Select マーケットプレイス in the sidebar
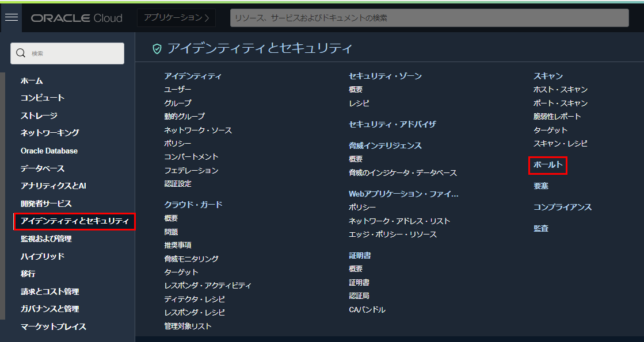This screenshot has width=644, height=342. pos(53,327)
